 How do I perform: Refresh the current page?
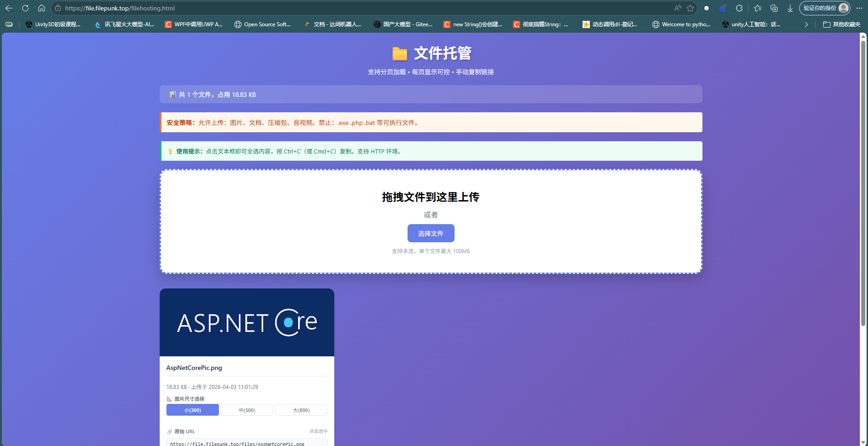point(25,8)
